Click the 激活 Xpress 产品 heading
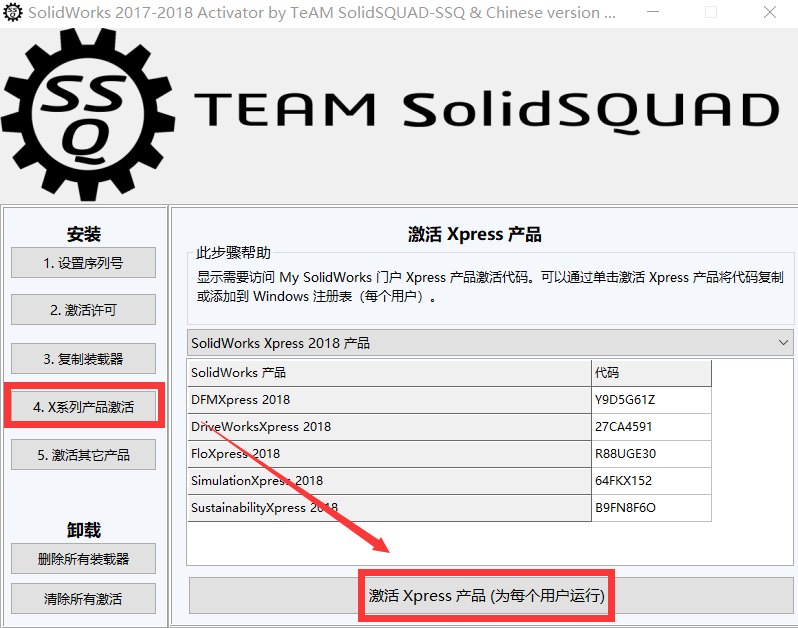798x628 pixels. coord(475,234)
